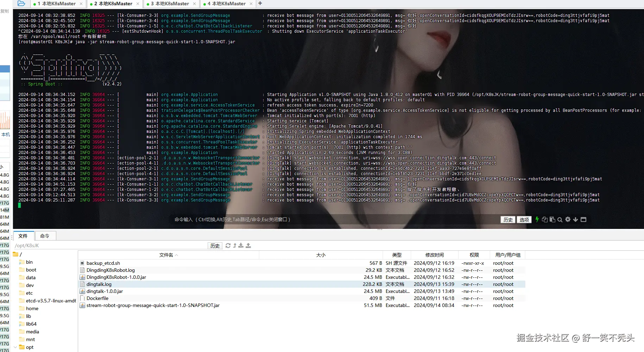Sort by 文件名 column header
The height and width of the screenshot is (352, 644).
(x=169, y=255)
